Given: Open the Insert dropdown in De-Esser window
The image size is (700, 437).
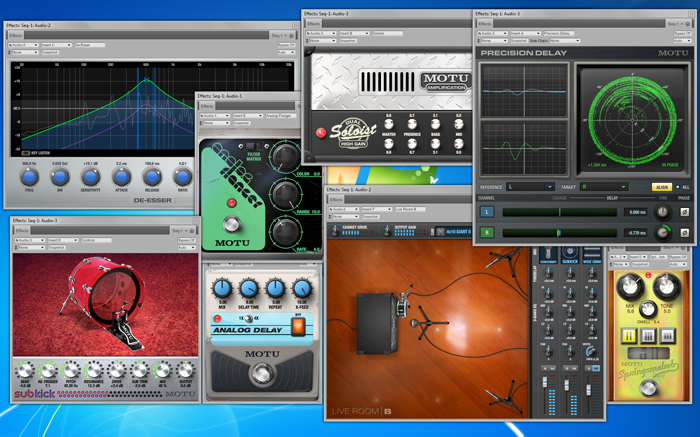Looking at the screenshot, I should click(56, 45).
